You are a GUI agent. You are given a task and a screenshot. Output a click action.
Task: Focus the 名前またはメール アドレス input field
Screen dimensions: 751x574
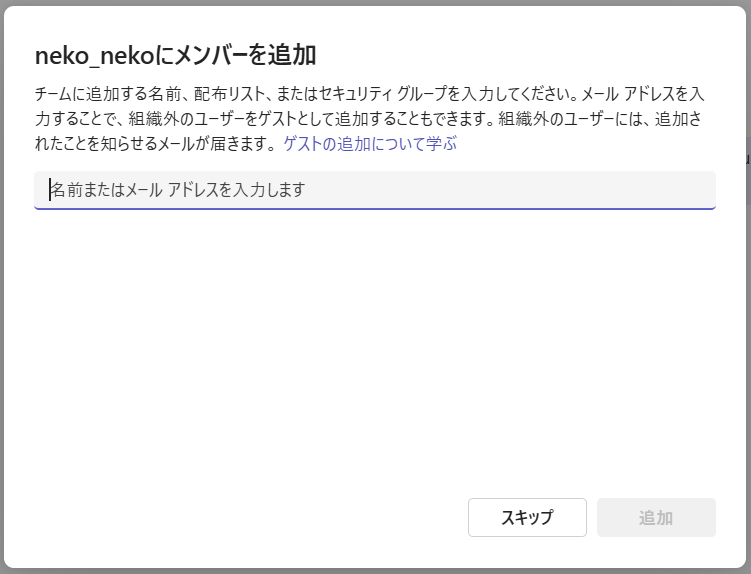(x=375, y=190)
